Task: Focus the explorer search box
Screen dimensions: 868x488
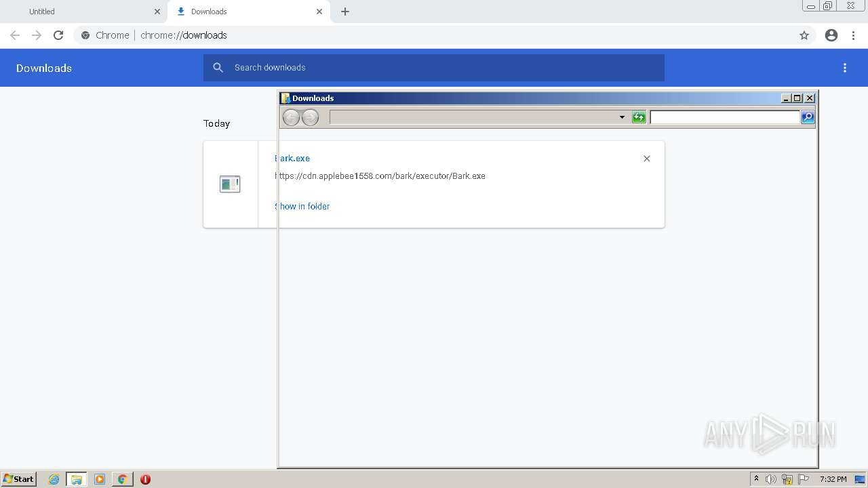Action: click(725, 117)
